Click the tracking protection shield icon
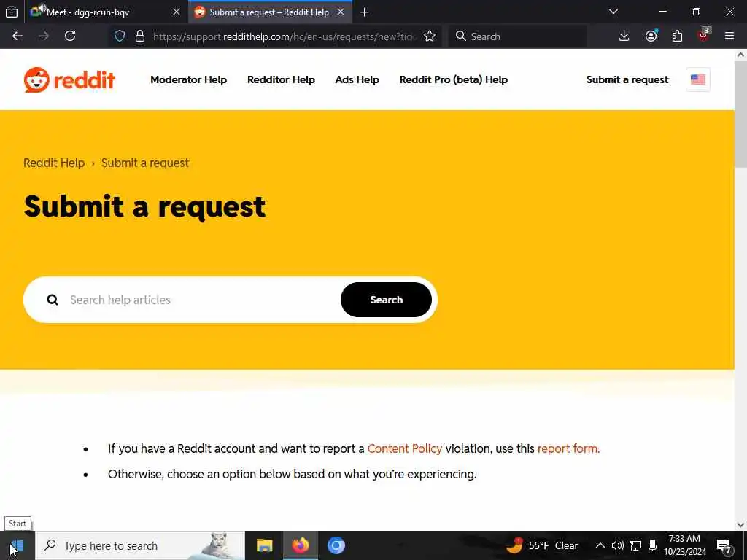 click(120, 36)
